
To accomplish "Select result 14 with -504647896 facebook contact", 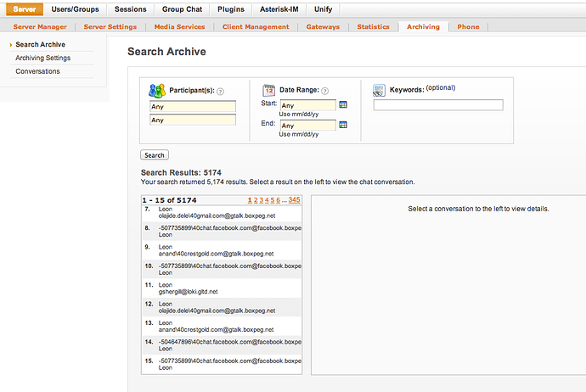I will [x=222, y=345].
